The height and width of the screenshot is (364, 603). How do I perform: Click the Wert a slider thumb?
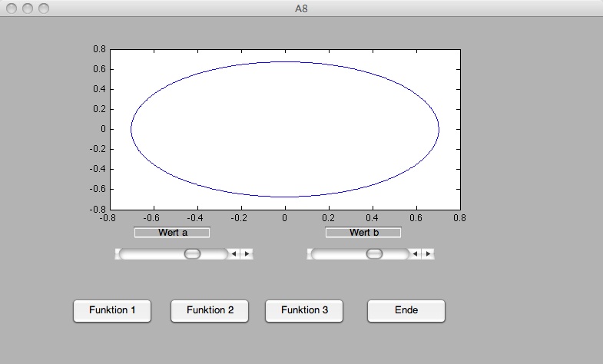192,253
